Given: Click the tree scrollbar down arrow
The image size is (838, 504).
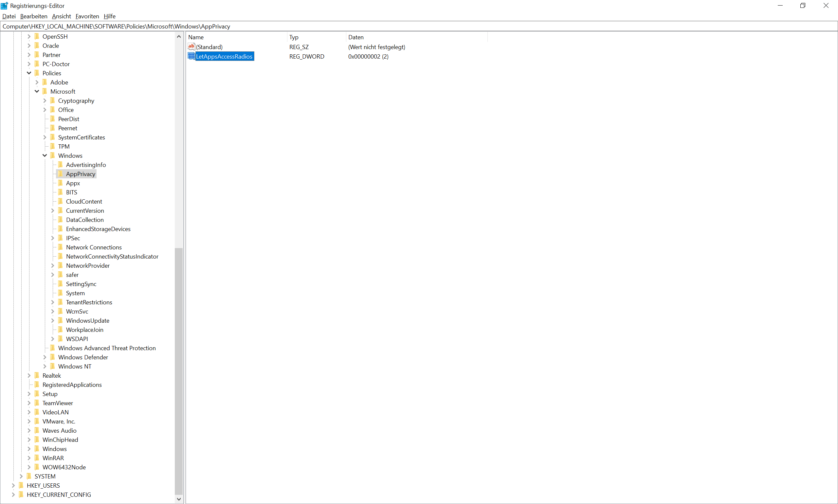Looking at the screenshot, I should pos(179,499).
